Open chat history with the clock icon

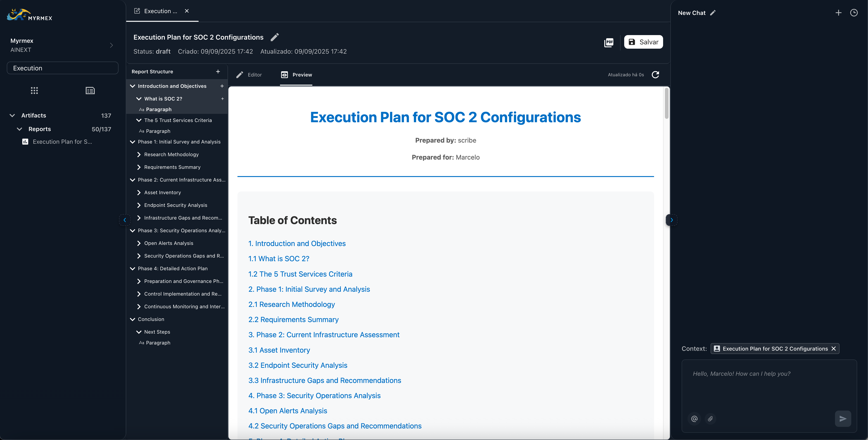tap(854, 12)
